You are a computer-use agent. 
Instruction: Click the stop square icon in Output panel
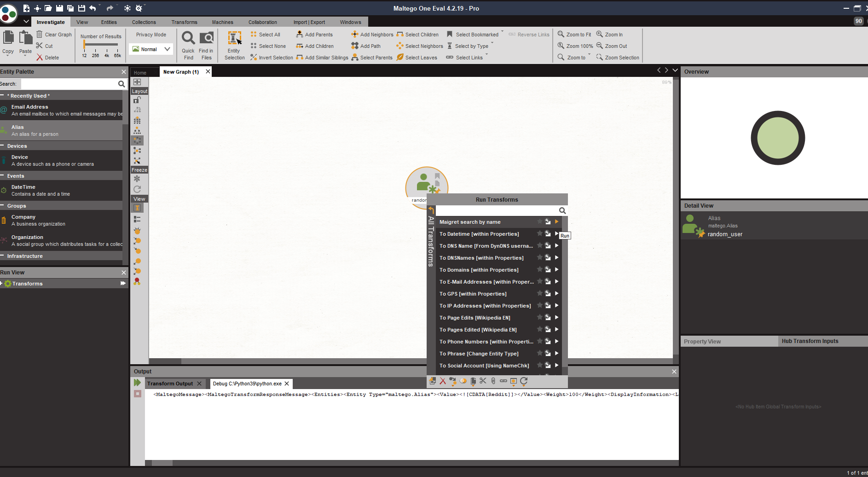(x=137, y=394)
